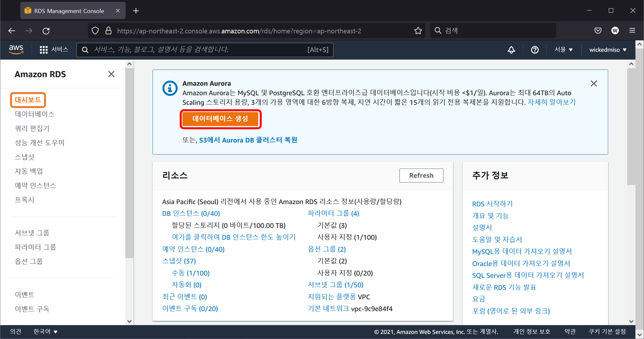The height and width of the screenshot is (339, 644).
Task: Open the 새로운 RDS 기능 발표 link
Action: point(504,287)
